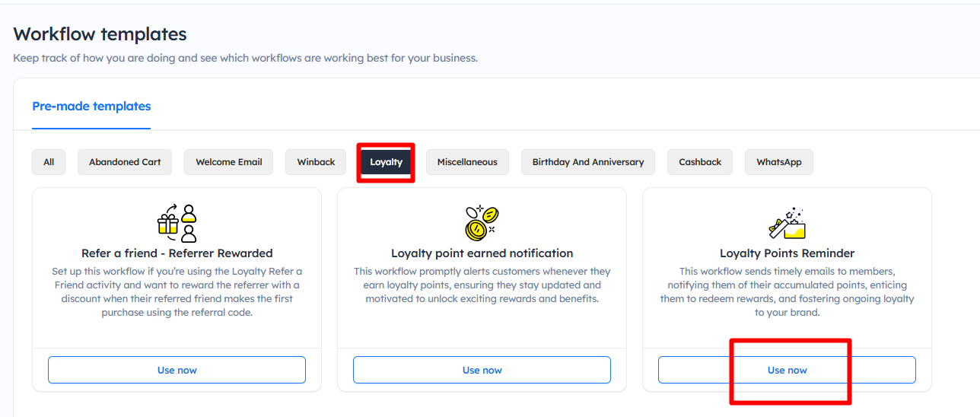This screenshot has height=417, width=980.
Task: Open the Cashback templates filter
Action: (700, 162)
